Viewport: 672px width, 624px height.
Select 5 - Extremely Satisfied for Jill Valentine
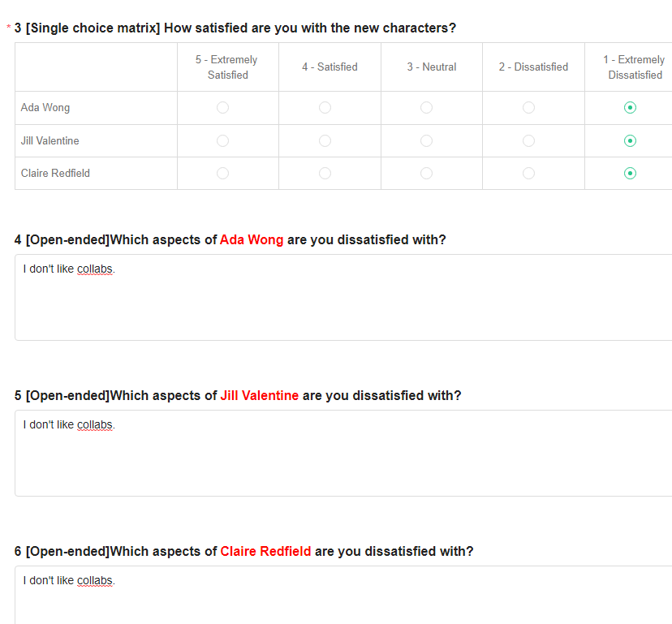(x=223, y=140)
